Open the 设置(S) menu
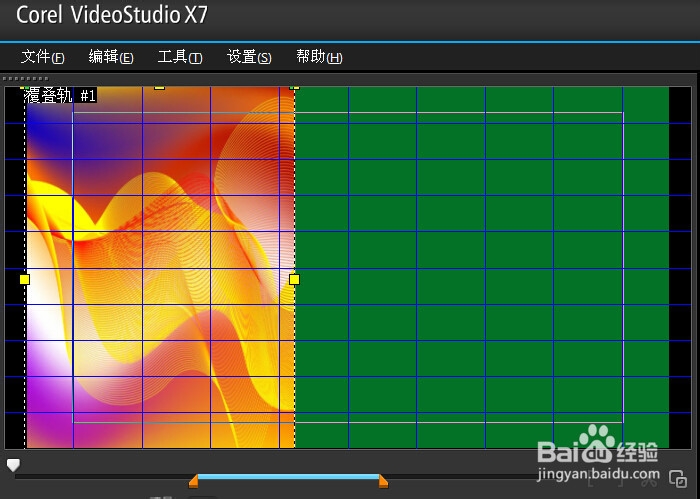Screen dimensions: 700x499 pyautogui.click(x=249, y=57)
